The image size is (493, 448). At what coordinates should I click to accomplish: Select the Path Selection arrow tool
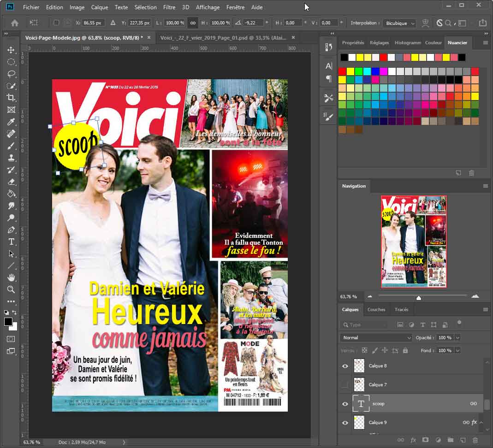tap(11, 253)
